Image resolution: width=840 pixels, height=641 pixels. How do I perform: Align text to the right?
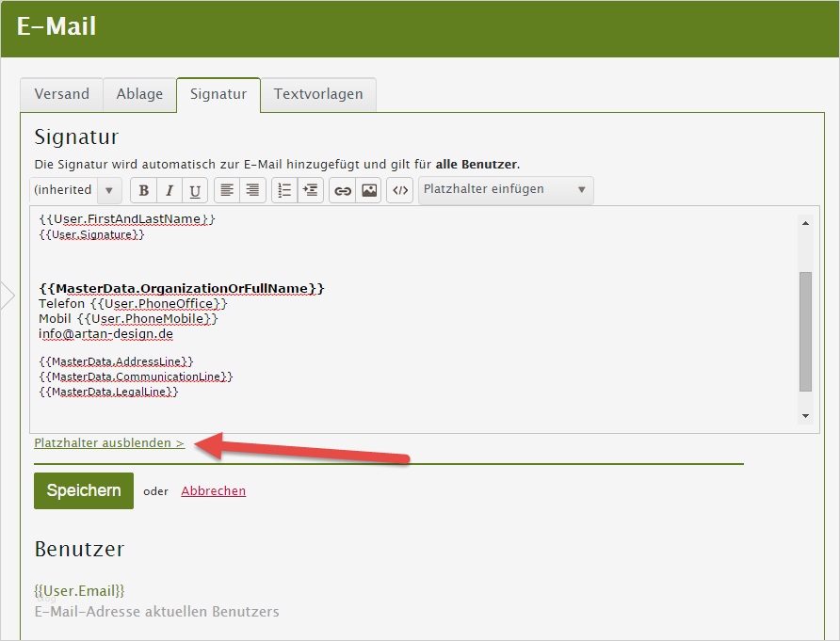pos(251,190)
